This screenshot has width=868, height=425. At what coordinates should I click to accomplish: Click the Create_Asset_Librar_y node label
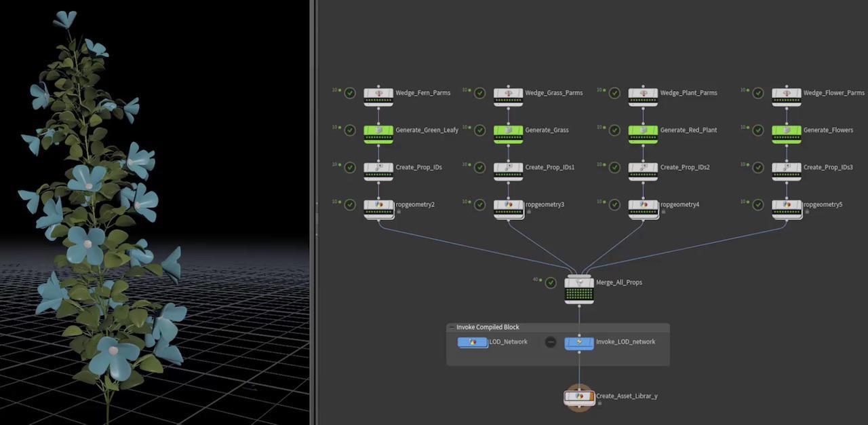click(627, 396)
